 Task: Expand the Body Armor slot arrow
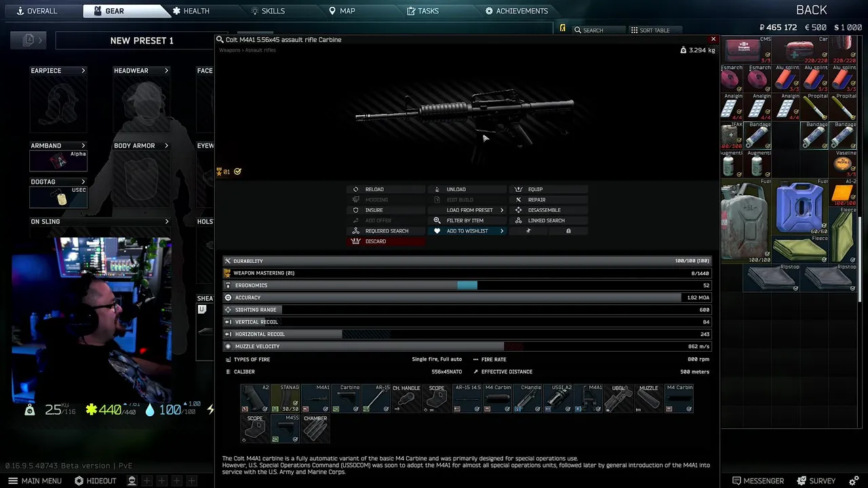click(166, 146)
